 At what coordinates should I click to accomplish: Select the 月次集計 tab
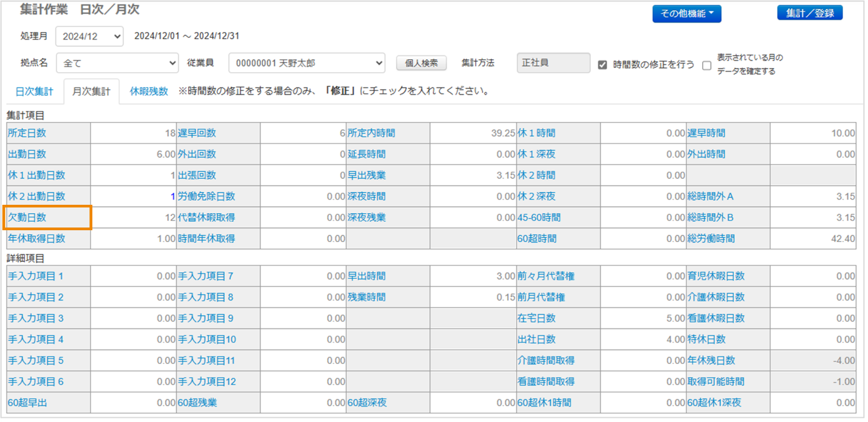(91, 92)
